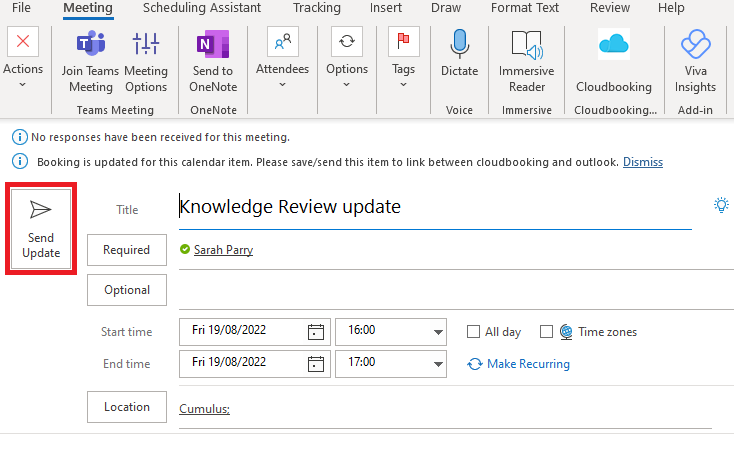Click the Time zones globe icon
The width and height of the screenshot is (734, 466).
click(x=566, y=332)
